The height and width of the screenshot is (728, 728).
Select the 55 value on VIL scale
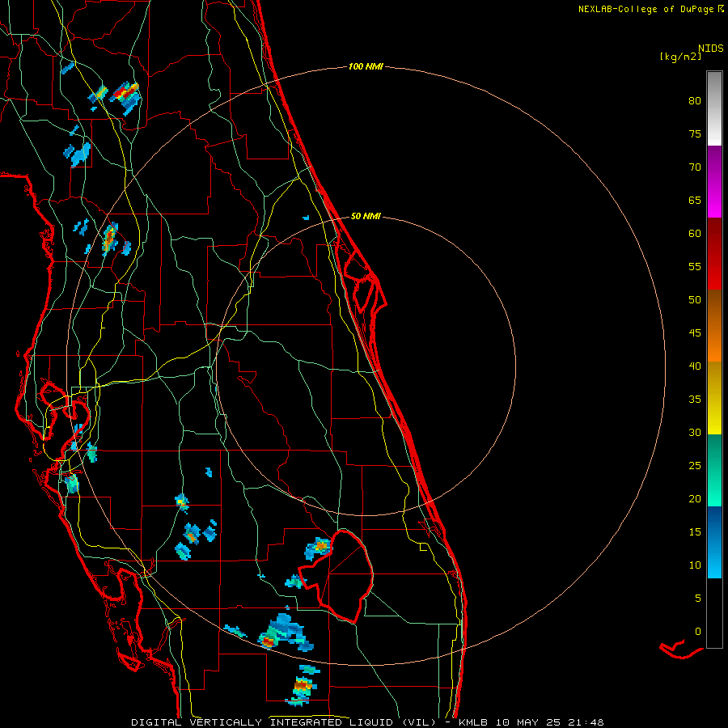(695, 266)
